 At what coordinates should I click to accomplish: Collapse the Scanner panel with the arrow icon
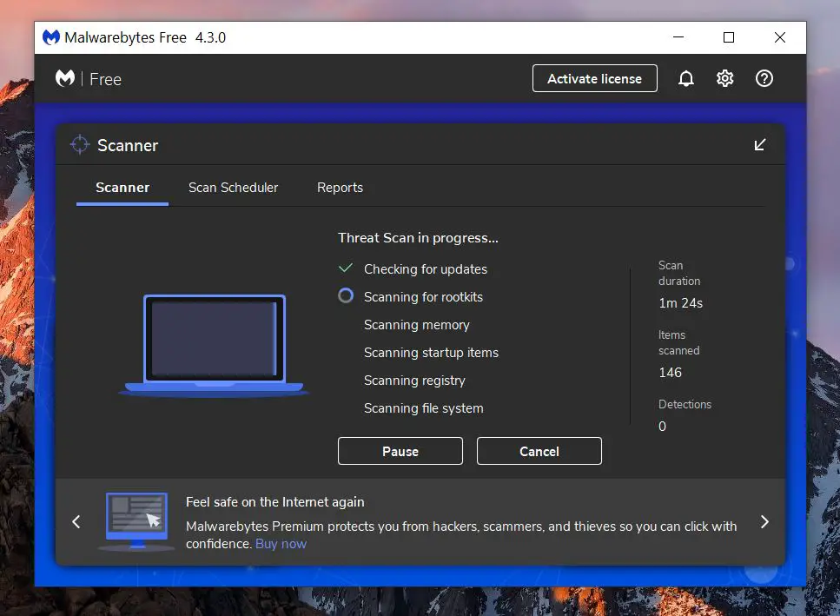tap(759, 144)
